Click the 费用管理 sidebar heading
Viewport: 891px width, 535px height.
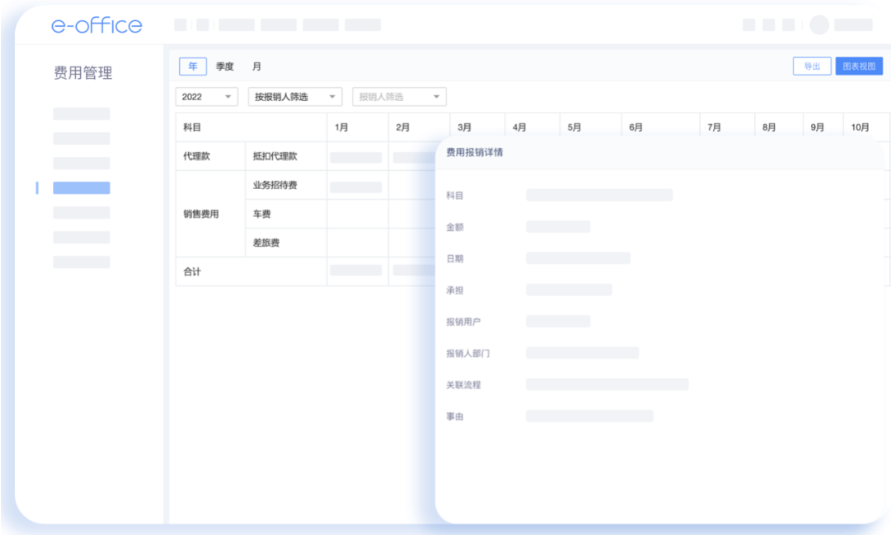click(x=83, y=73)
